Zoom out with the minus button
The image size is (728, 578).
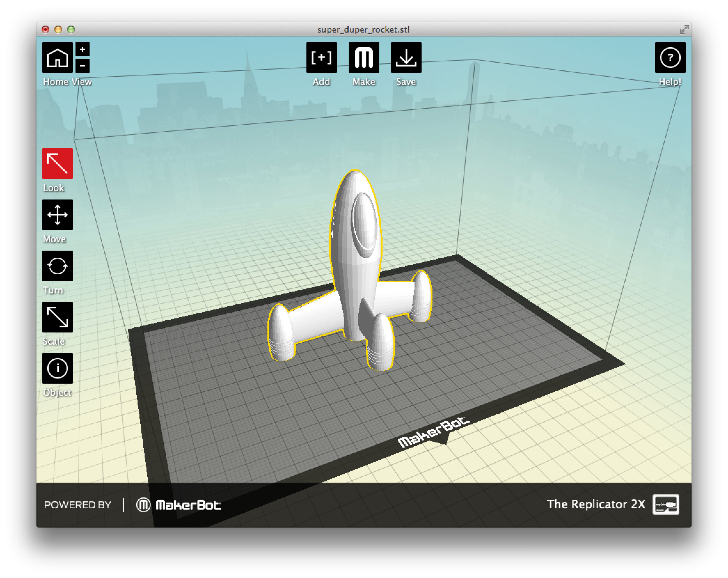pyautogui.click(x=82, y=66)
